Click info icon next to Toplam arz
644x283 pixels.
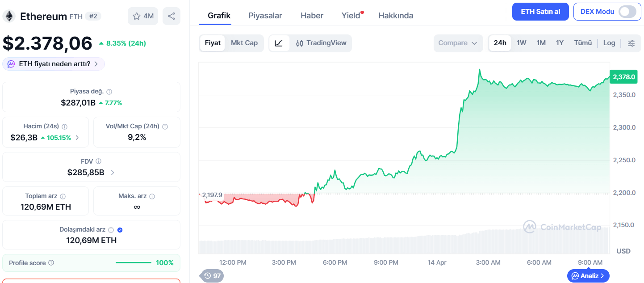click(x=63, y=196)
